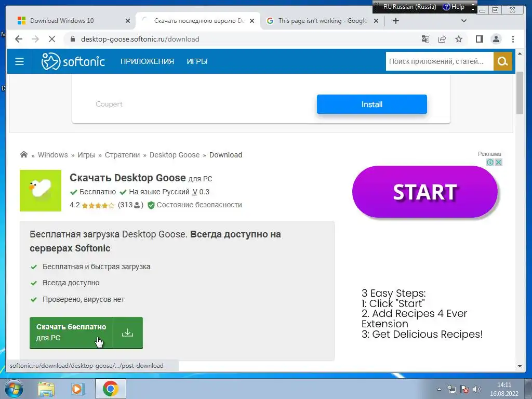The width and height of the screenshot is (532, 399).
Task: Open the Windows Start button
Action: (x=14, y=389)
